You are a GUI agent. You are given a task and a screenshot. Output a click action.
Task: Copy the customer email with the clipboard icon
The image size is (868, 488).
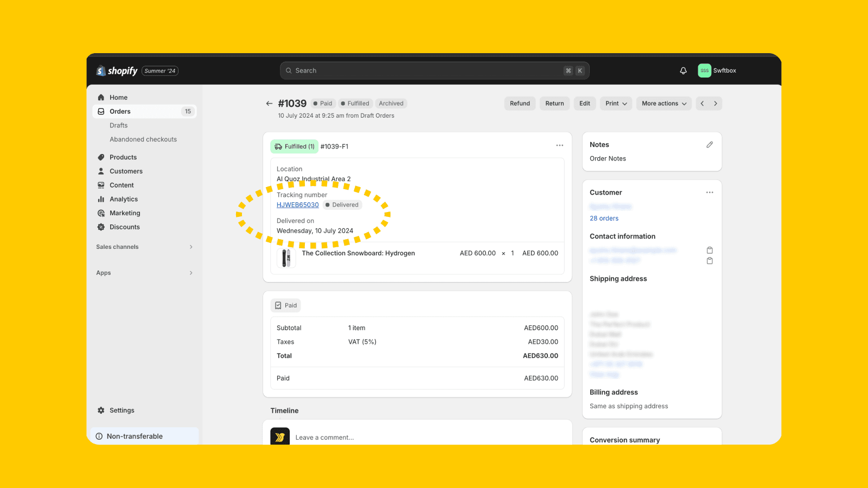pyautogui.click(x=710, y=250)
